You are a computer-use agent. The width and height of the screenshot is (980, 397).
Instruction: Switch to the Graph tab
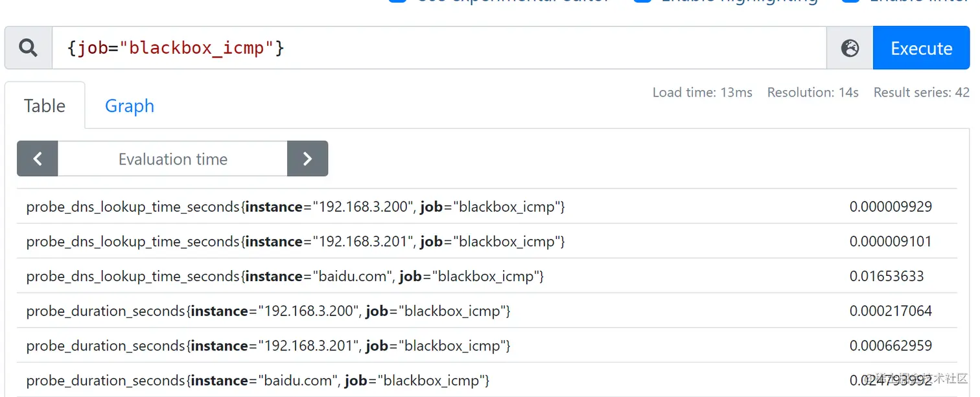click(130, 106)
